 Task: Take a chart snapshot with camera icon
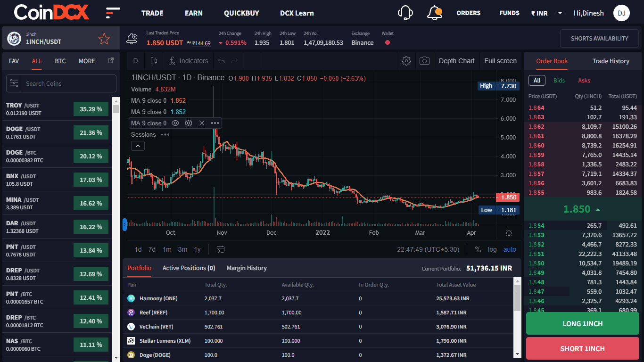[x=425, y=61]
